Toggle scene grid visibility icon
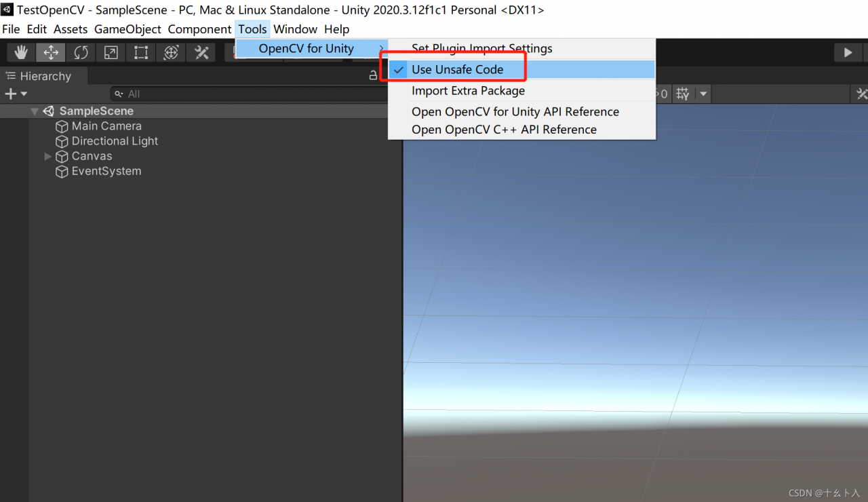Image resolution: width=868 pixels, height=502 pixels. click(x=683, y=94)
